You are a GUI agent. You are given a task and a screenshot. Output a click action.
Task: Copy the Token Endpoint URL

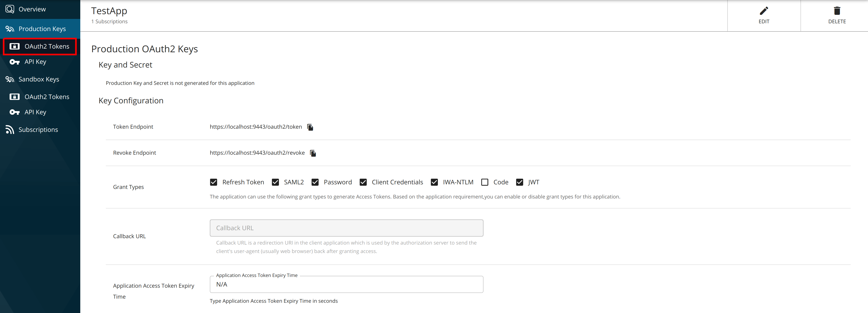[x=310, y=127]
